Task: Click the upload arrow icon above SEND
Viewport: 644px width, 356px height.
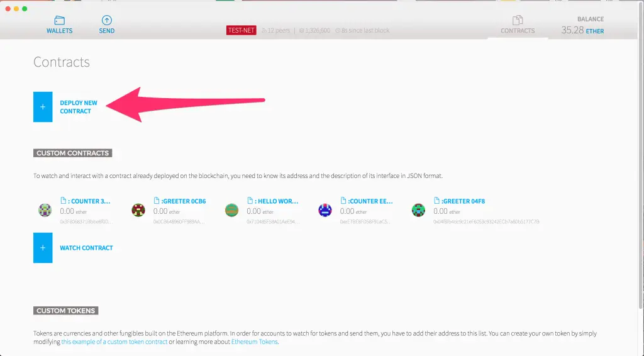Action: [107, 20]
